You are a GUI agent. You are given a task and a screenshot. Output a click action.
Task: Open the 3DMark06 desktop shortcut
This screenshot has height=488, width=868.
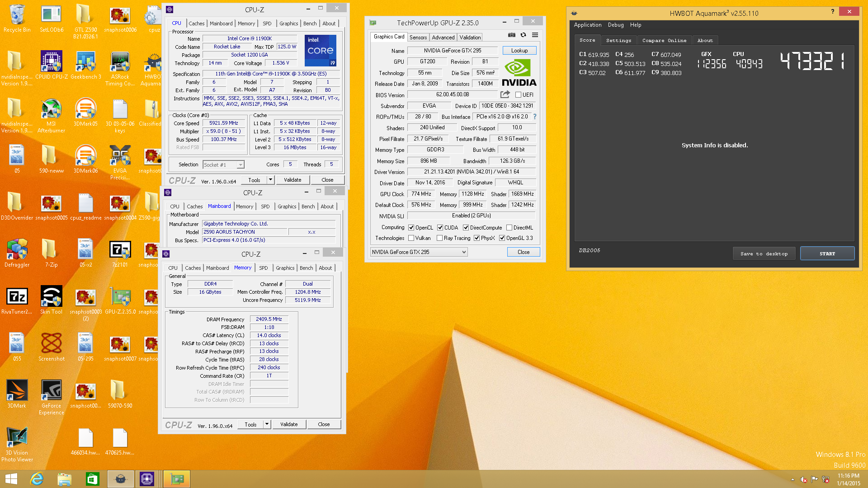pyautogui.click(x=85, y=159)
